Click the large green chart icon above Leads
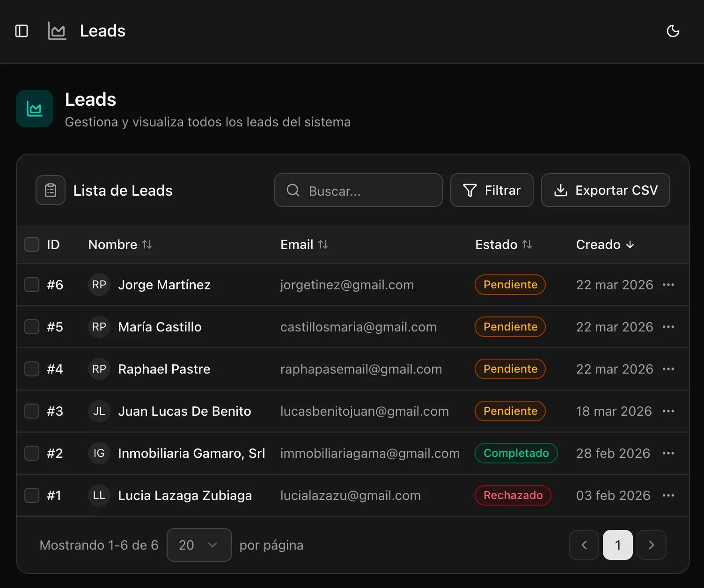This screenshot has width=704, height=588. 34,109
